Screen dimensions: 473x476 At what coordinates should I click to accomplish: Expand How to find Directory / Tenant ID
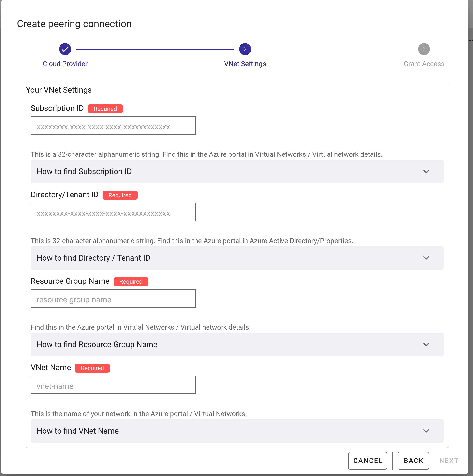point(237,258)
